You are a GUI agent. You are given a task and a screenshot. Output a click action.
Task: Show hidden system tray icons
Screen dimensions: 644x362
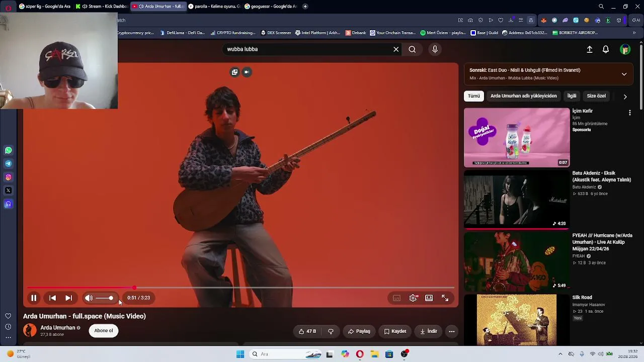[560, 354]
